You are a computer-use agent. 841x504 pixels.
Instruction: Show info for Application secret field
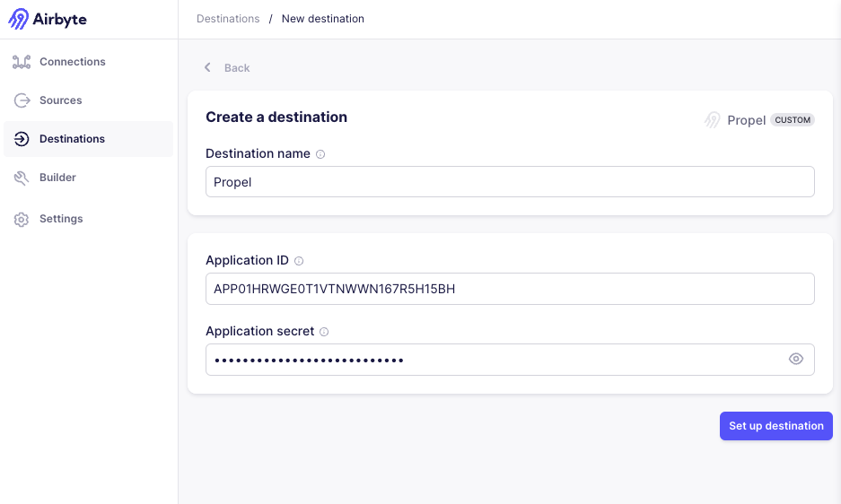click(324, 332)
